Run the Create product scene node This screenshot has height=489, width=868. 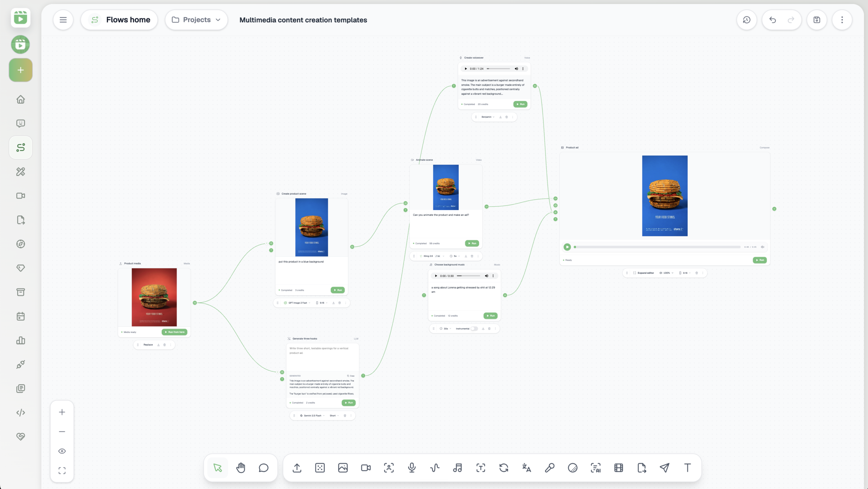click(338, 290)
